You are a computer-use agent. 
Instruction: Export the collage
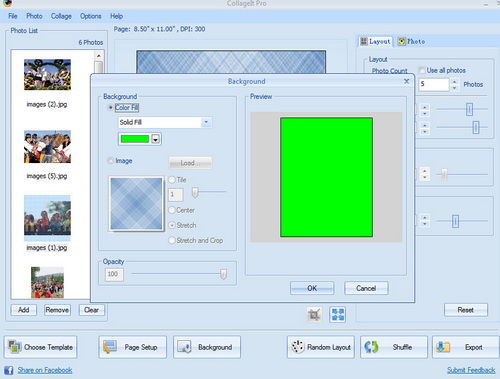click(x=466, y=347)
